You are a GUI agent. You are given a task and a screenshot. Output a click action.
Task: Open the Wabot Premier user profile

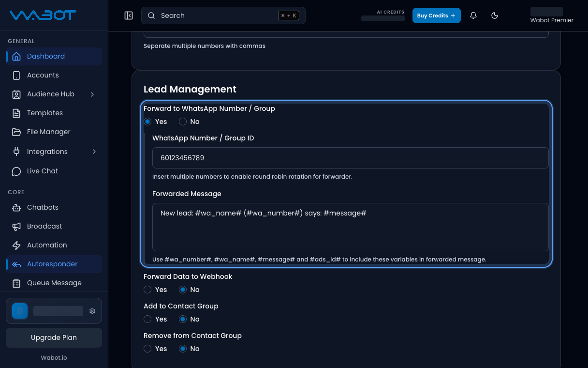click(552, 15)
